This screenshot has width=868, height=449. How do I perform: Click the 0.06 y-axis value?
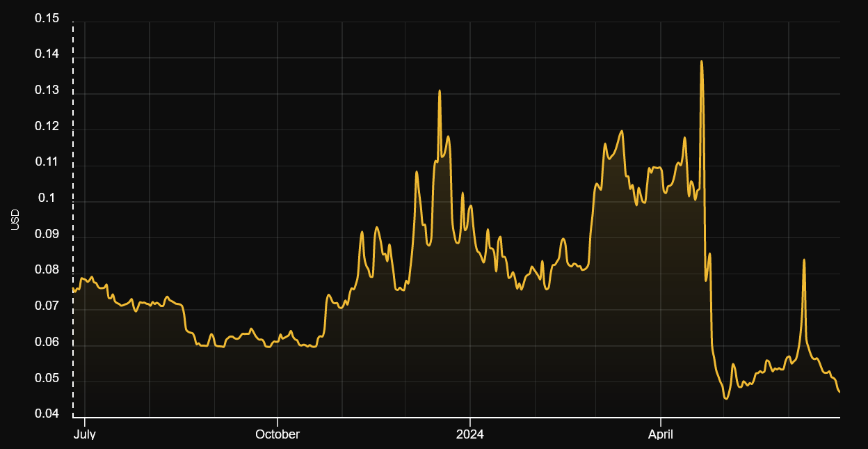point(47,343)
